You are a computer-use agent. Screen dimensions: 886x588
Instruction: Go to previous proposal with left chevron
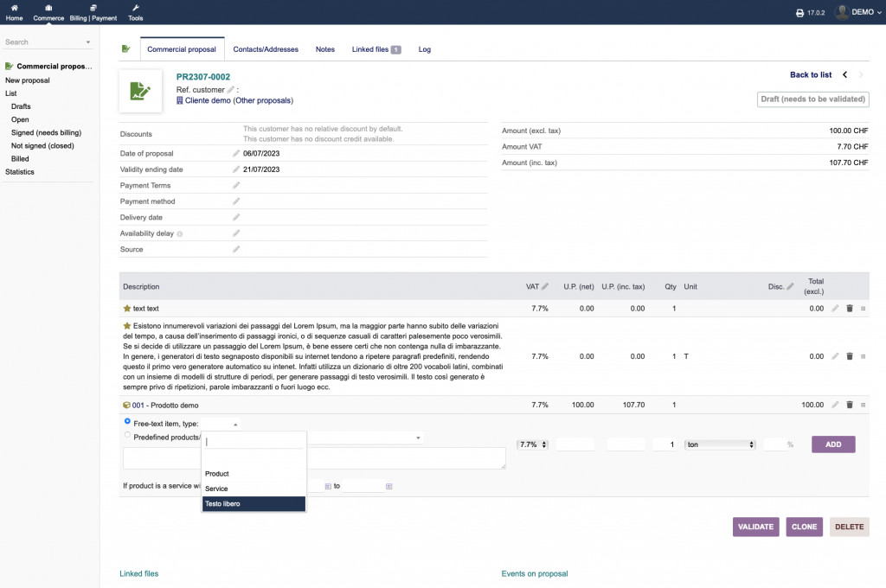845,75
